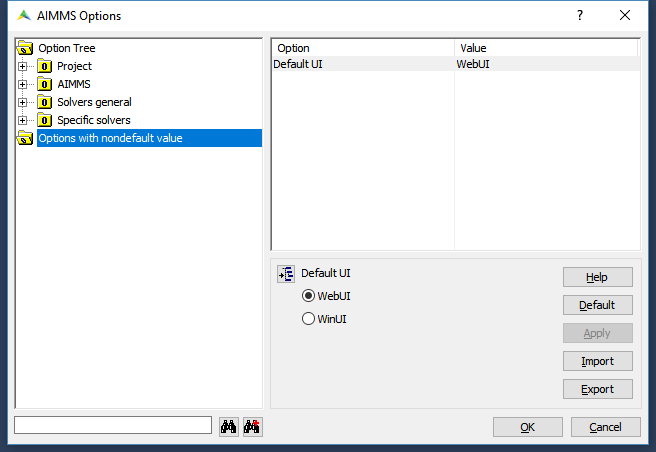The image size is (656, 452).
Task: Click the question mark help button in the title bar
Action: click(580, 15)
